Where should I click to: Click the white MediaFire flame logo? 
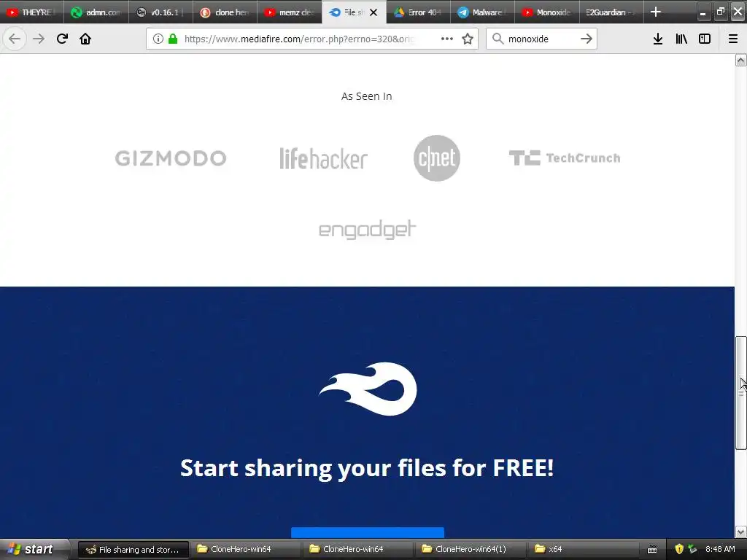click(x=368, y=389)
